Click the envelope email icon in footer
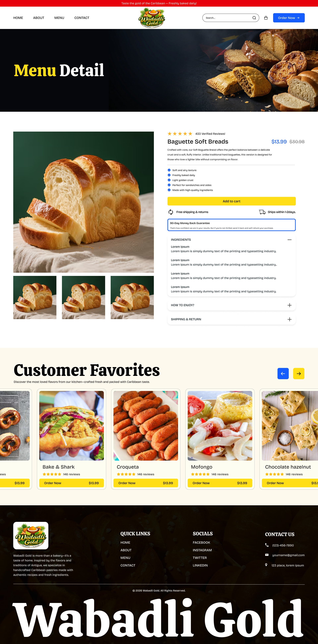 [267, 555]
